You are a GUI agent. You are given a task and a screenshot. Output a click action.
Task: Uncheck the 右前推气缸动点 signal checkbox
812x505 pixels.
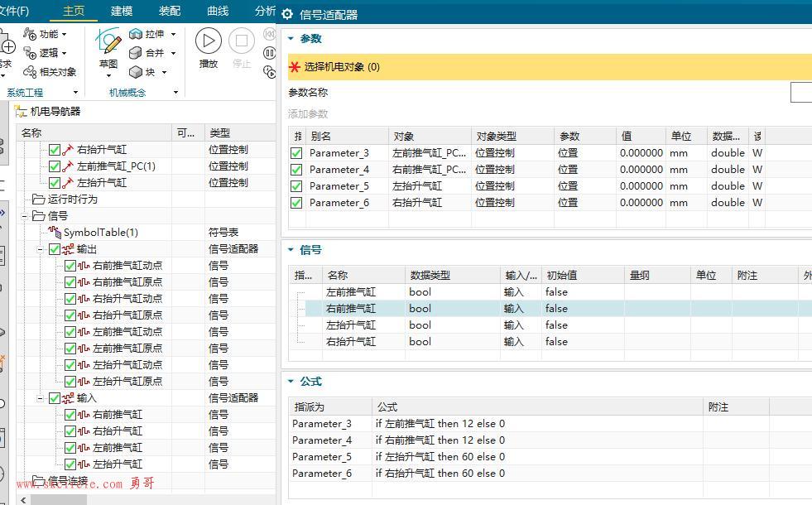(x=70, y=266)
